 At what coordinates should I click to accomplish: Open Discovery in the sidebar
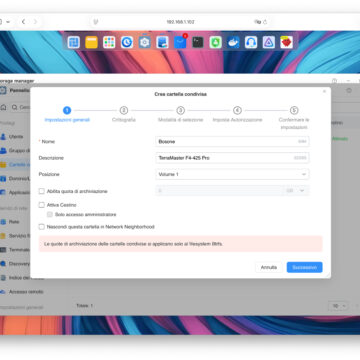pos(15,264)
